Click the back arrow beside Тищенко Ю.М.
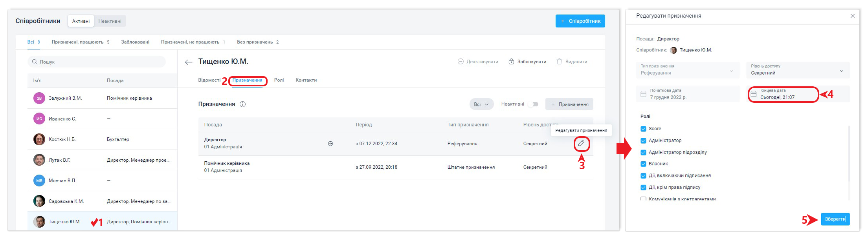This screenshot has width=868, height=239. [x=189, y=62]
